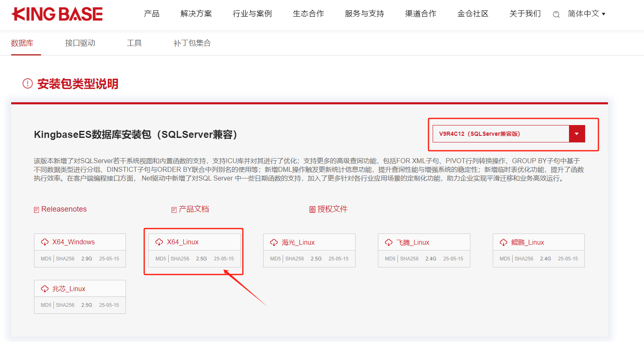644x342 pixels.
Task: Open the version selector showing SQLServer兼容版
Action: (501, 134)
